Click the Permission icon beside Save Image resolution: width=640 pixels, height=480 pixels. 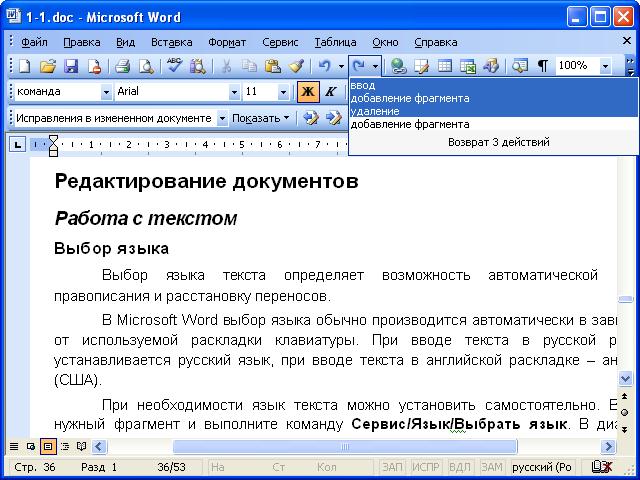coord(94,66)
